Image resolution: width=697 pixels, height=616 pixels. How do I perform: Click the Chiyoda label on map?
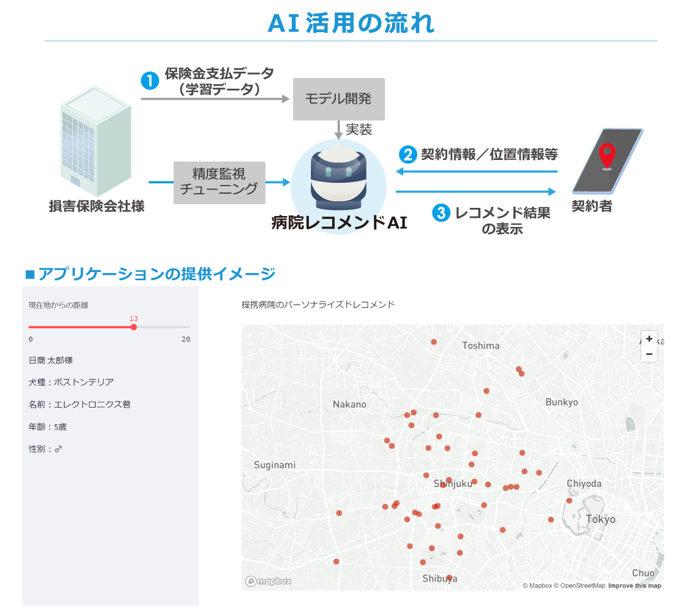tap(584, 483)
